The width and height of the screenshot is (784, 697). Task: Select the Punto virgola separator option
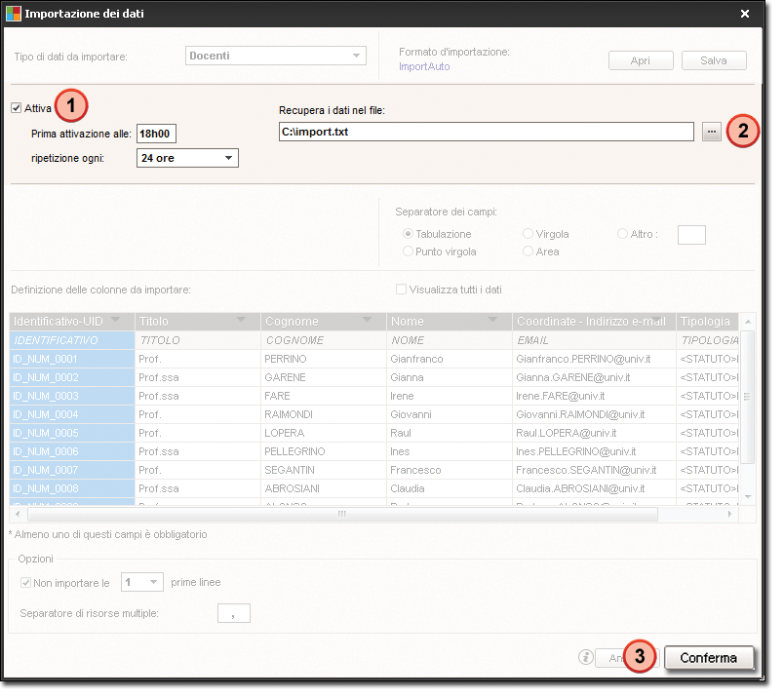point(408,251)
